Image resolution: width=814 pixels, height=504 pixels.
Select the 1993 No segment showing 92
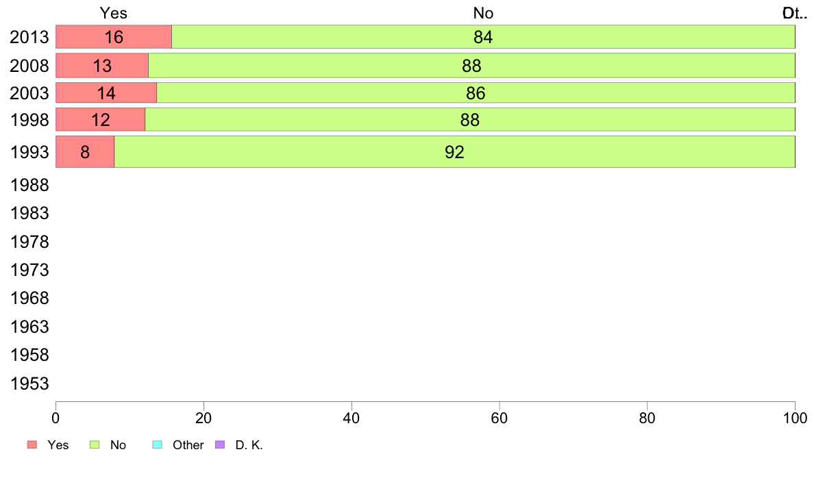point(455,151)
